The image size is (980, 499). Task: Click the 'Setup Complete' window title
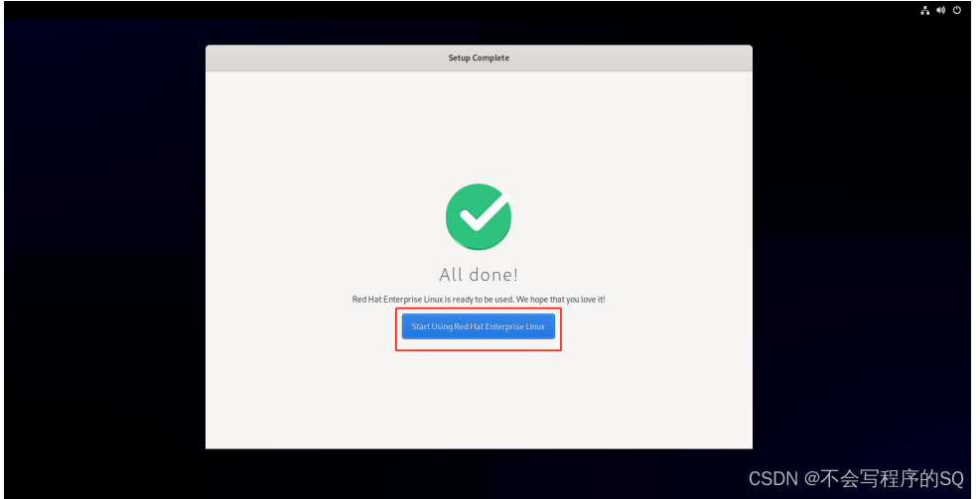tap(479, 59)
